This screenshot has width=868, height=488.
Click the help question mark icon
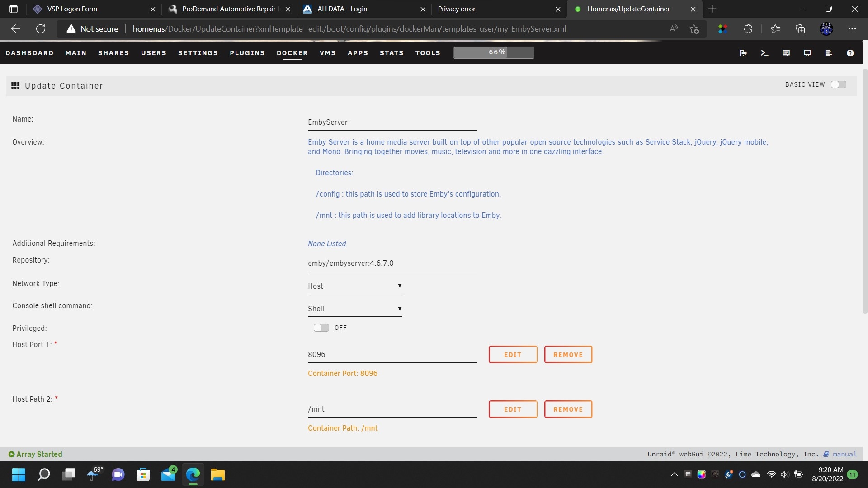850,53
